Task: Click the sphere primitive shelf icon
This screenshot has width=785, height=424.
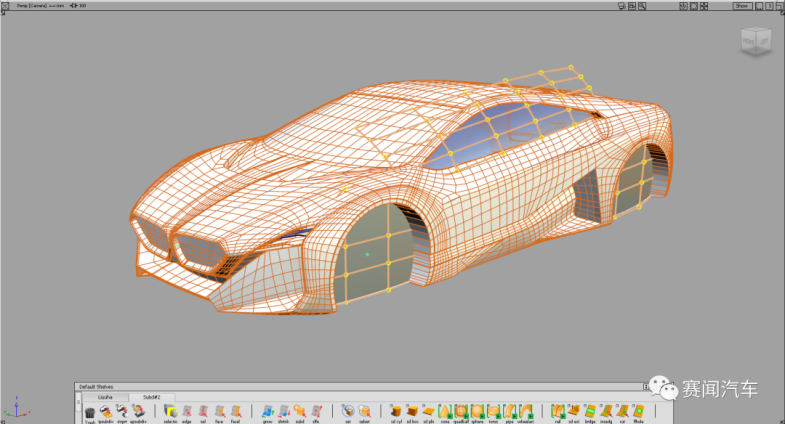Action: coord(477,412)
